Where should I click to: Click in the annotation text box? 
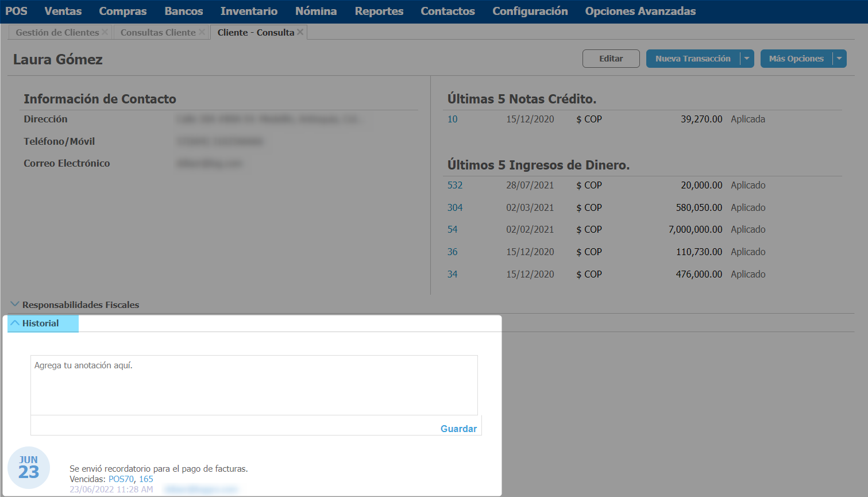tap(254, 385)
